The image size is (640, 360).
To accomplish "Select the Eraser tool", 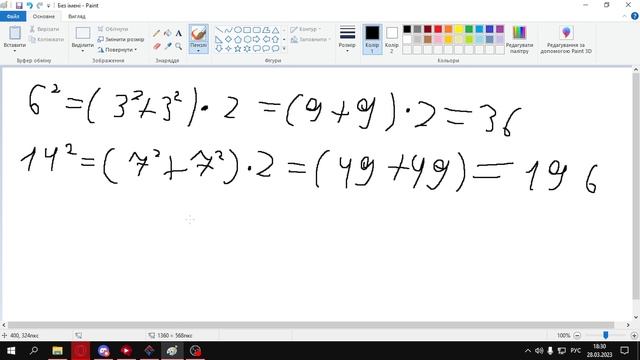I will tap(156, 46).
